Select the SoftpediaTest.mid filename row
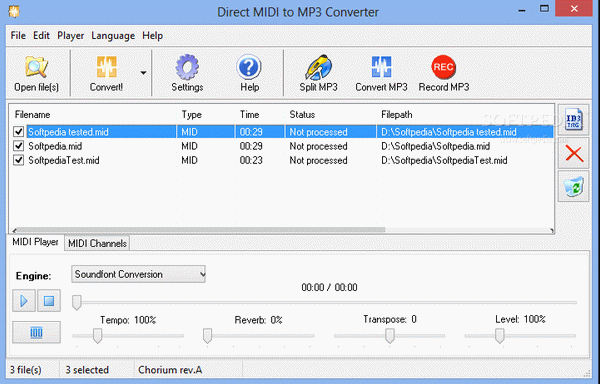This screenshot has width=600, height=384. [x=64, y=160]
